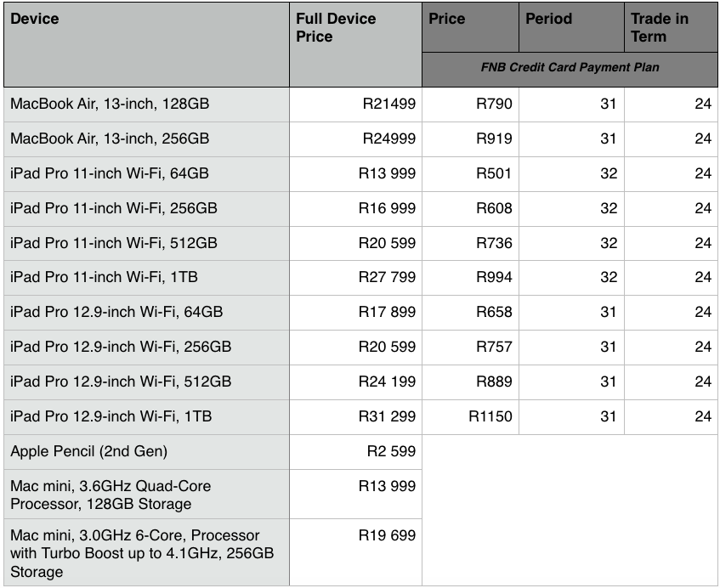Click the R21499 price cell
This screenshot has height=588, width=720.
click(x=388, y=104)
